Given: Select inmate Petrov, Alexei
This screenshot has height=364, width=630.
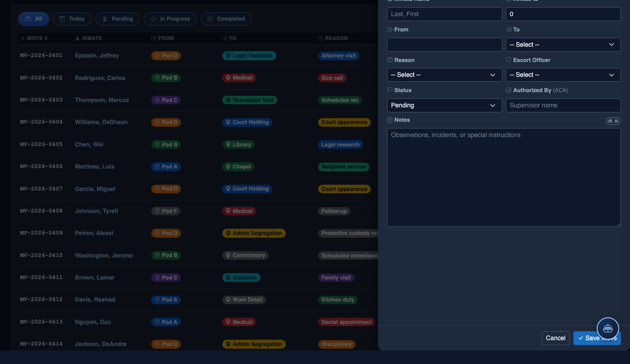Looking at the screenshot, I should pos(94,233).
